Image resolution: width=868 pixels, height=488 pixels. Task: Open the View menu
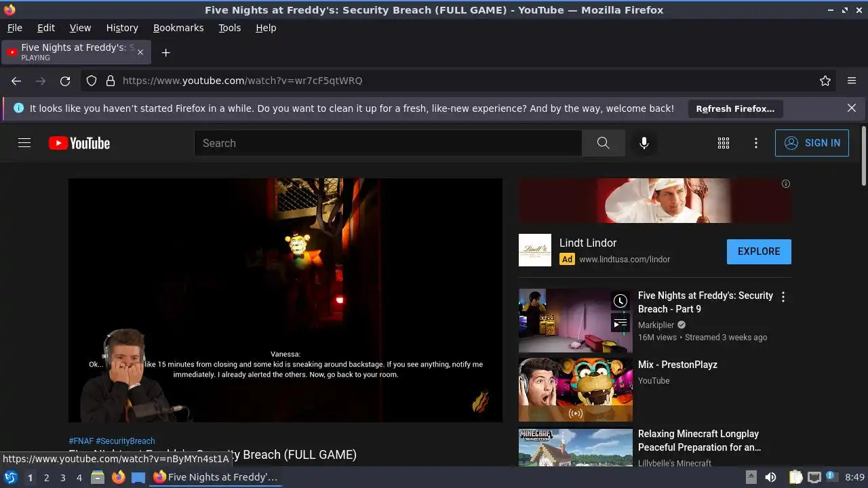80,28
